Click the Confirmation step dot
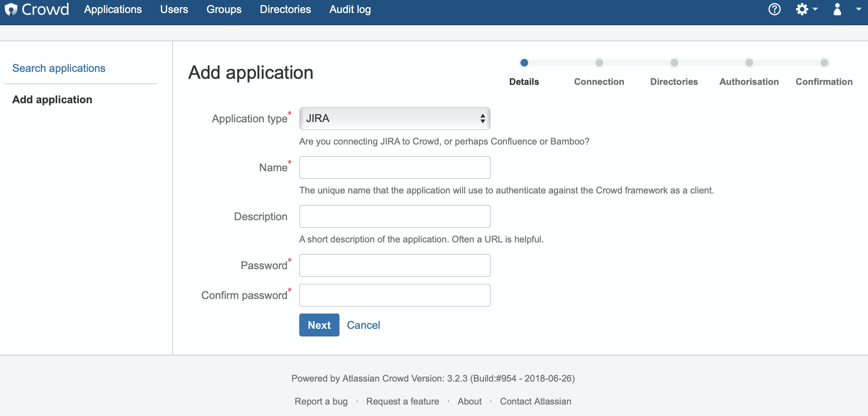 pyautogui.click(x=824, y=62)
